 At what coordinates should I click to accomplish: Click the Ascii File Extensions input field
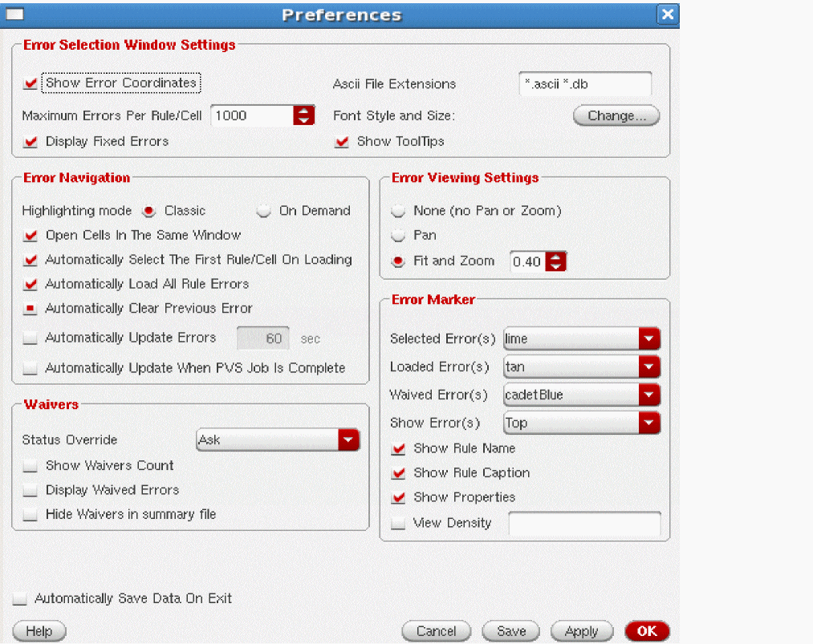click(584, 84)
